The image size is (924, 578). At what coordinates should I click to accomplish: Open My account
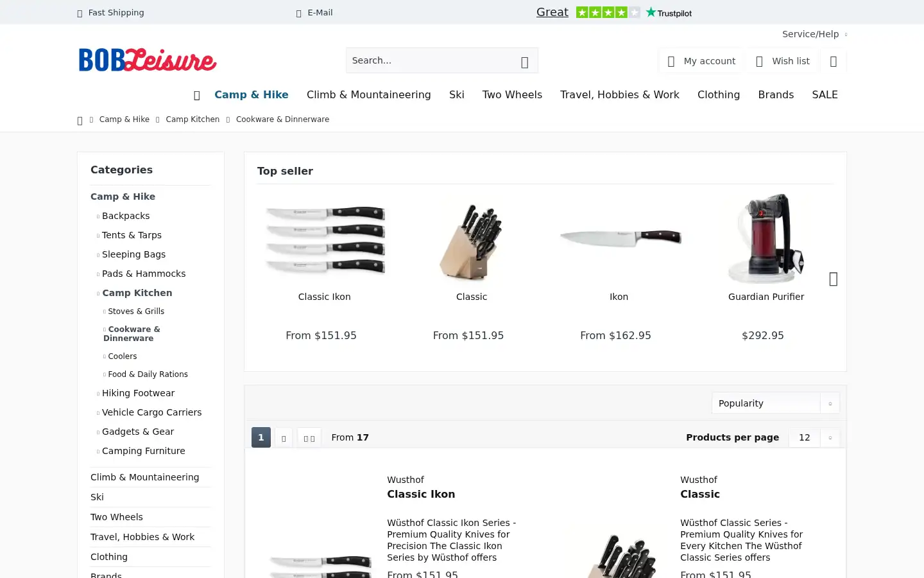point(701,61)
